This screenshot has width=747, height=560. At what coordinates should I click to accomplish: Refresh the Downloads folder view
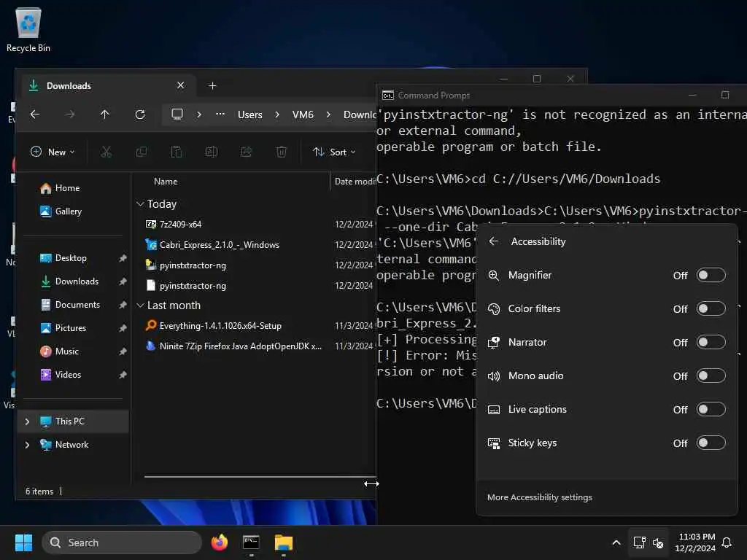[140, 114]
